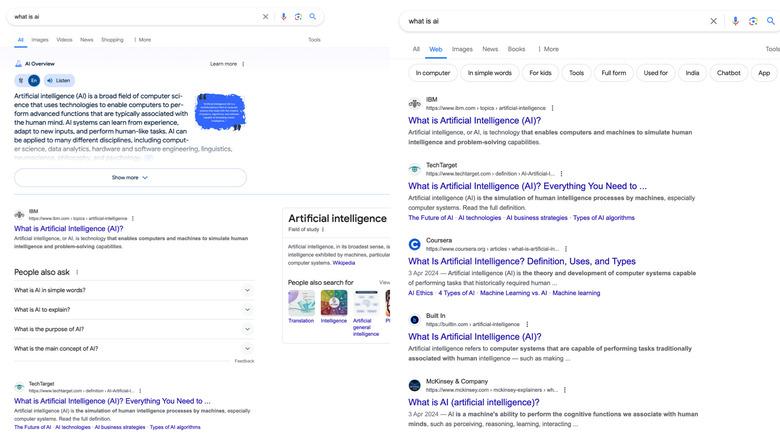This screenshot has height=438, width=780.
Task: Click the Chatbot filter chip
Action: [x=729, y=73]
